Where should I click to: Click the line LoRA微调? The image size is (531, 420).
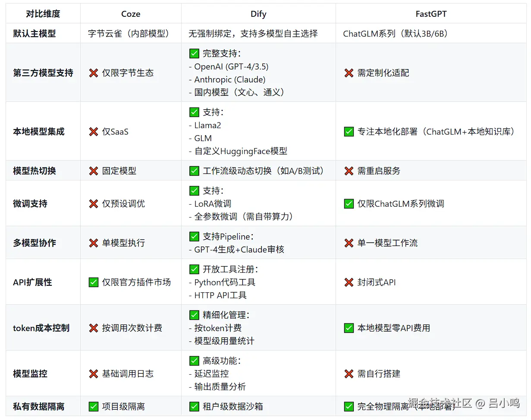(210, 204)
